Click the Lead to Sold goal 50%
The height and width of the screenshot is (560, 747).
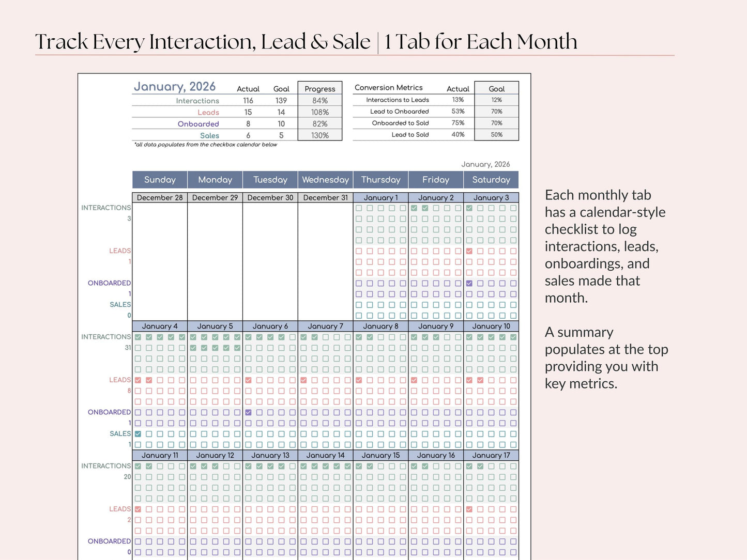click(497, 134)
